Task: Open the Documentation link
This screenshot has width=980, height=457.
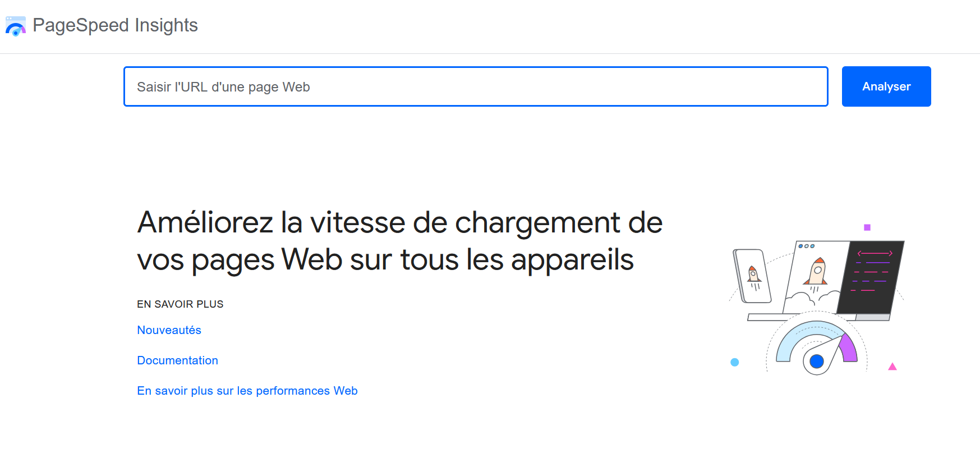Action: click(x=177, y=360)
